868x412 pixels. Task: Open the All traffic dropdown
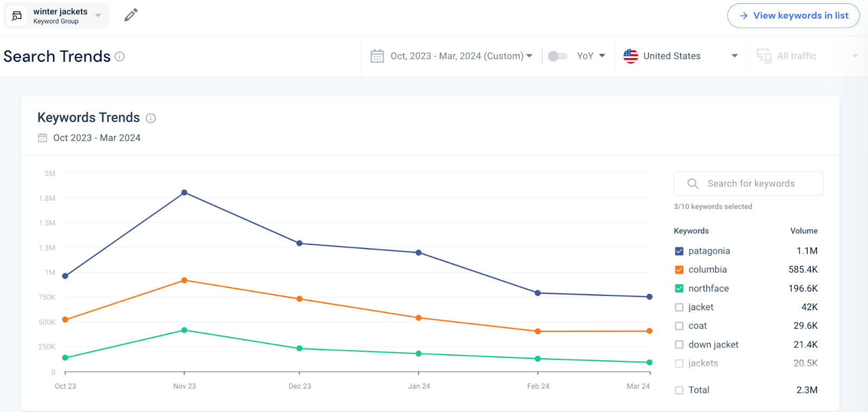coord(855,56)
